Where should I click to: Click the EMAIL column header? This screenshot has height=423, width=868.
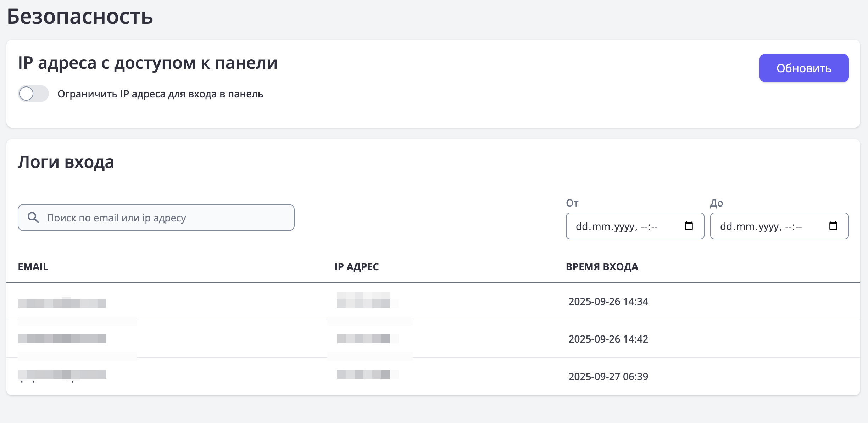pos(33,267)
